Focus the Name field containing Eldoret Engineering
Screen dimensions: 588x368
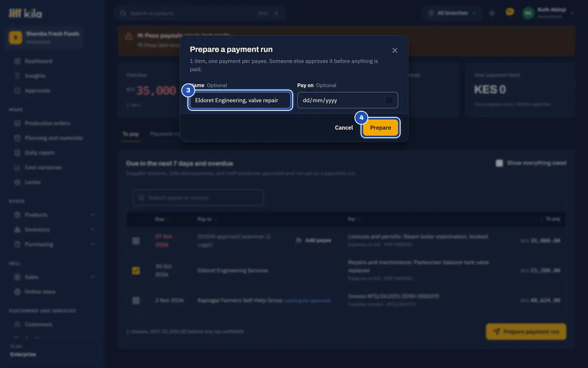[240, 100]
